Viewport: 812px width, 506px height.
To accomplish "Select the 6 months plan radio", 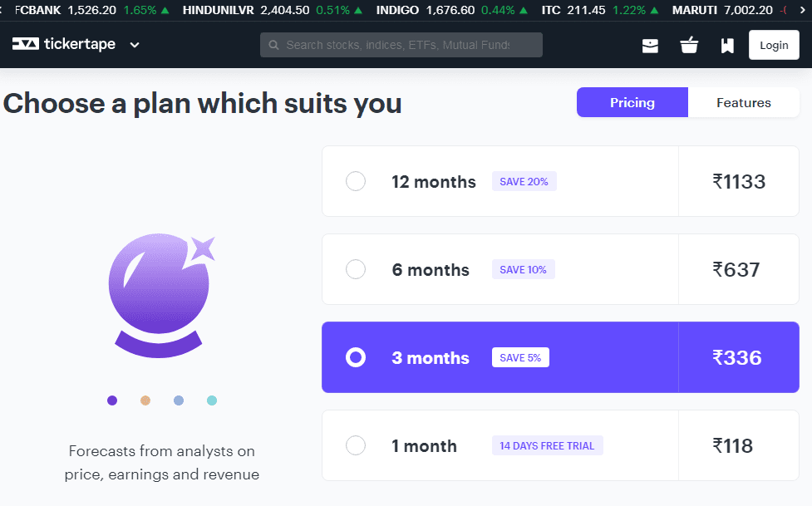I will [356, 269].
